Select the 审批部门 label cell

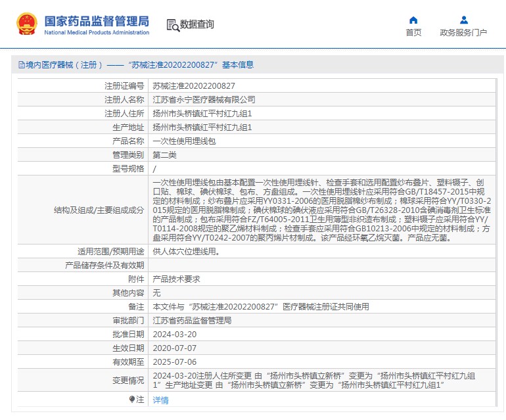(83, 321)
